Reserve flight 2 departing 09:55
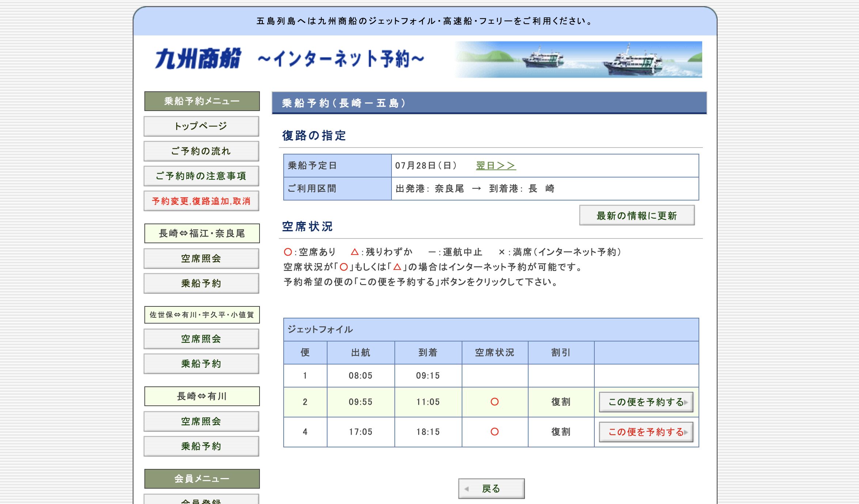The height and width of the screenshot is (504, 859). coord(646,402)
